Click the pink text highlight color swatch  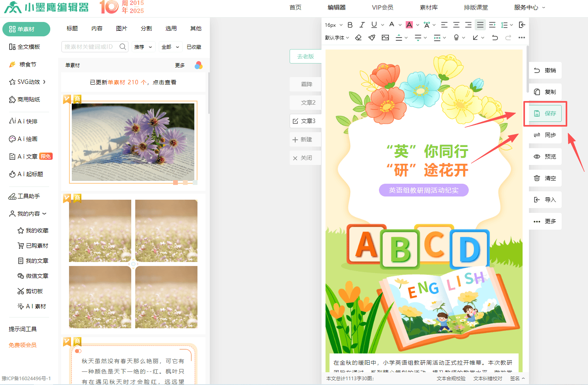tap(409, 25)
